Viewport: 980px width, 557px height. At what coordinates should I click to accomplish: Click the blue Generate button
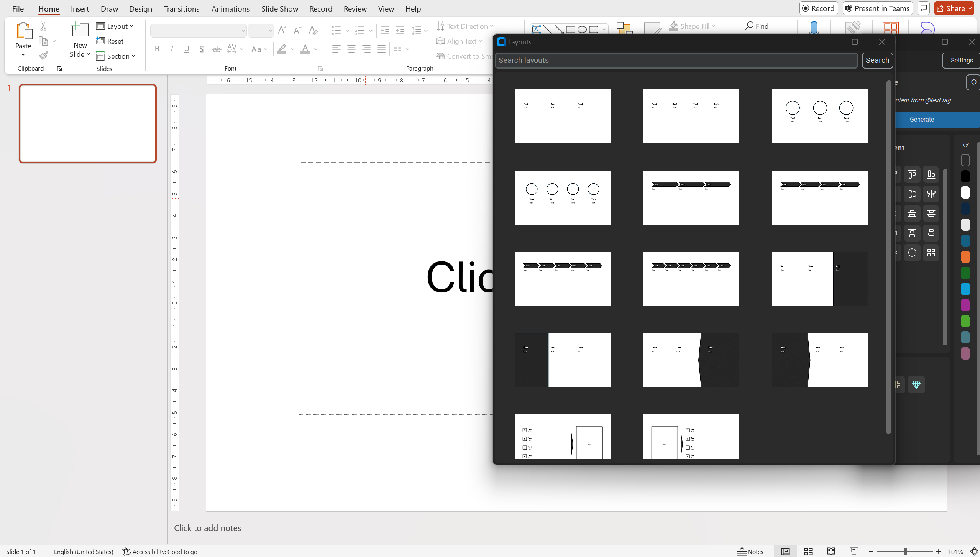coord(921,119)
